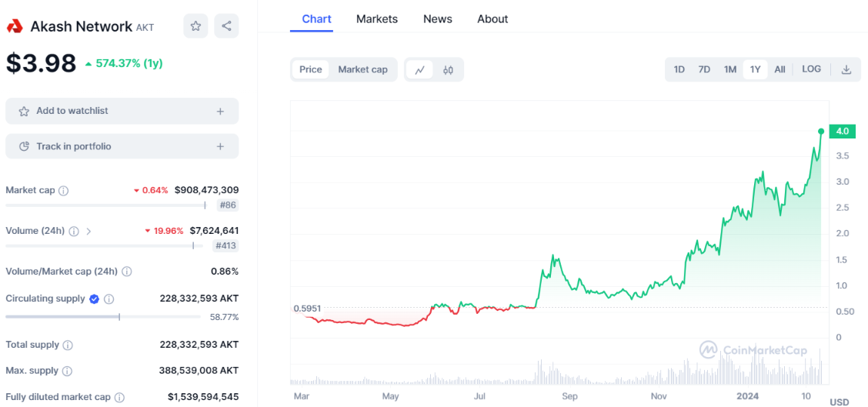Open Fully diluted market cap info icon
Viewport: 868px width, 407px height.
tap(119, 398)
